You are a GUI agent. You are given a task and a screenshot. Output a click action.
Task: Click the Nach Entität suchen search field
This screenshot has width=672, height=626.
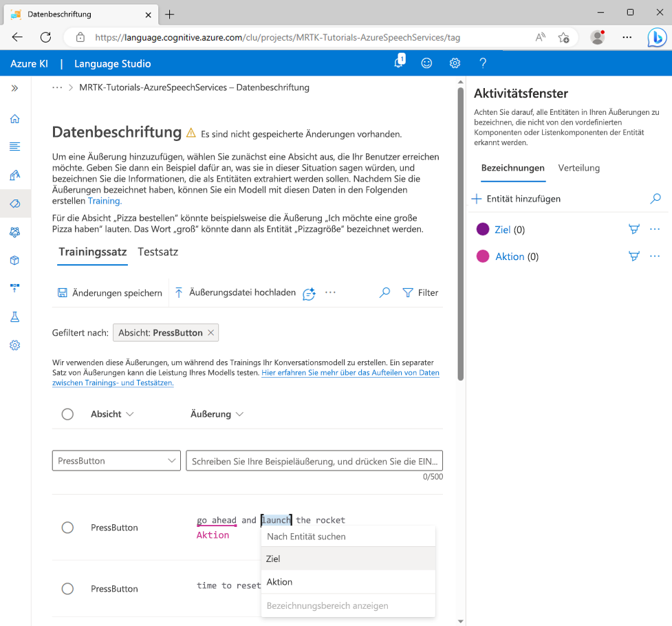pyautogui.click(x=348, y=537)
